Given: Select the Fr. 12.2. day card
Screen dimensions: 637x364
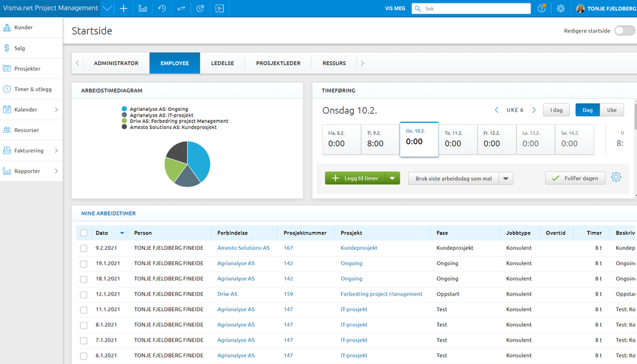Looking at the screenshot, I should point(497,140).
